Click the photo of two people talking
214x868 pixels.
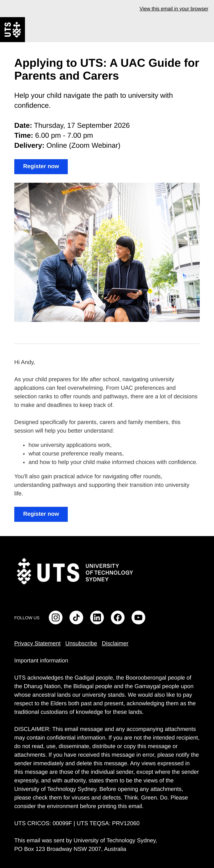(x=107, y=252)
